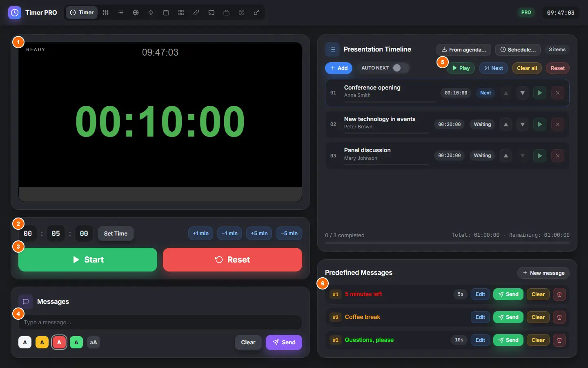Click the globe icon in top toolbar

click(136, 13)
